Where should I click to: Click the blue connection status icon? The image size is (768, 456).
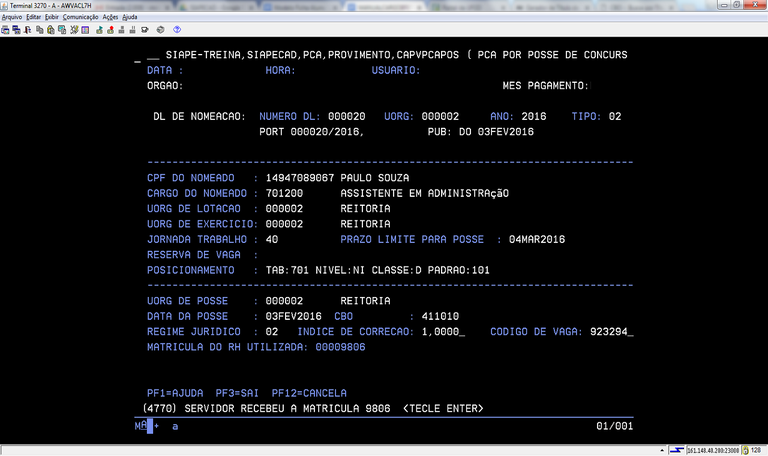tap(677, 450)
